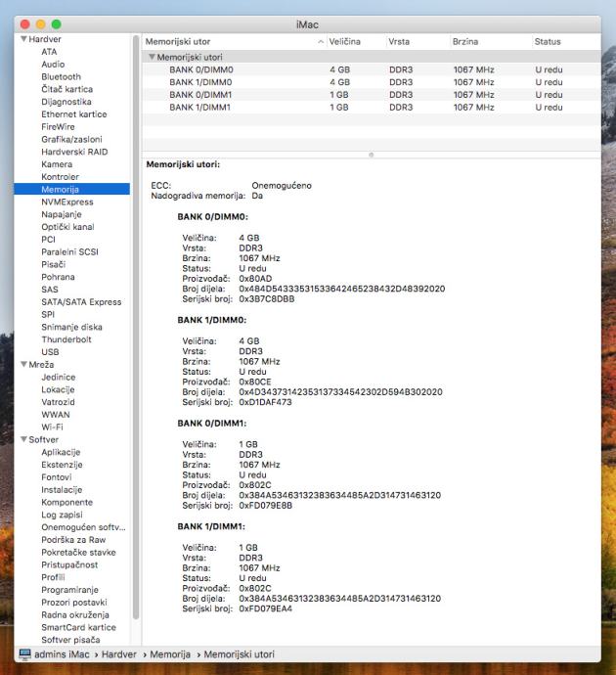Select Ethernet kartice in sidebar
This screenshot has width=616, height=675.
click(x=74, y=114)
